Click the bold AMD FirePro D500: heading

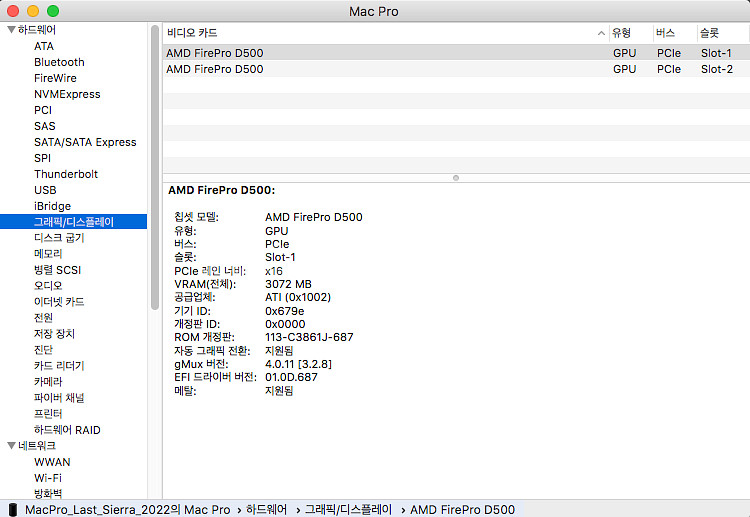(x=222, y=190)
